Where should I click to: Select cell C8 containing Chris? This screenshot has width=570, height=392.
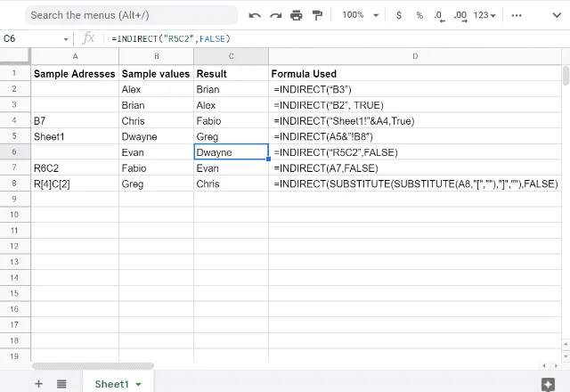pos(232,184)
